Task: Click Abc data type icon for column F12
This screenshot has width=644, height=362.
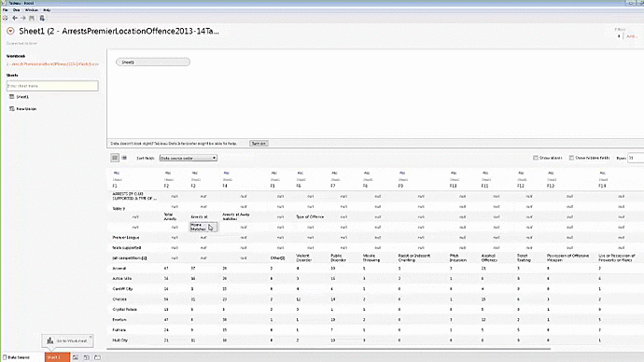Action: pyautogui.click(x=521, y=173)
